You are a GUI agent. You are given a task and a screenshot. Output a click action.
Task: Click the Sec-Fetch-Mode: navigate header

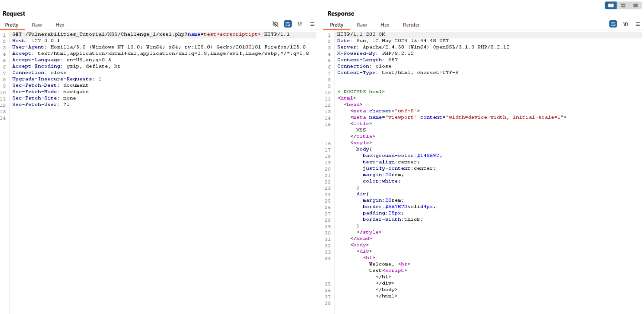(50, 92)
